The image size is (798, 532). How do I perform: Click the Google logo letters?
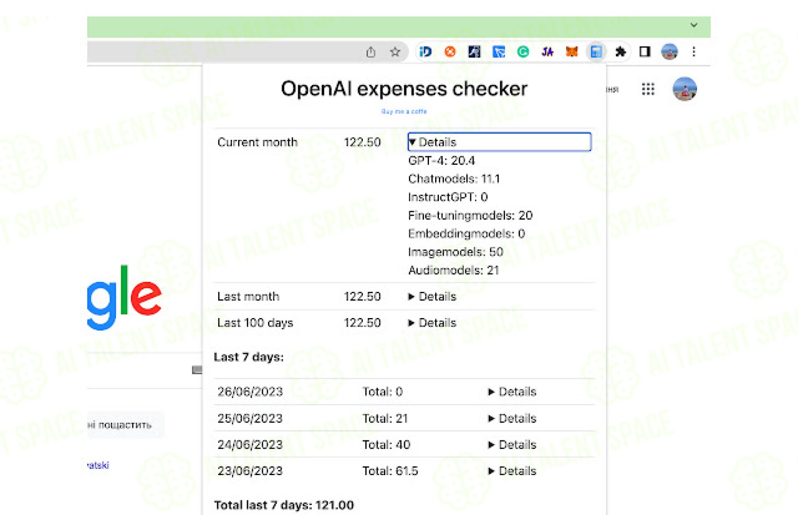[124, 297]
